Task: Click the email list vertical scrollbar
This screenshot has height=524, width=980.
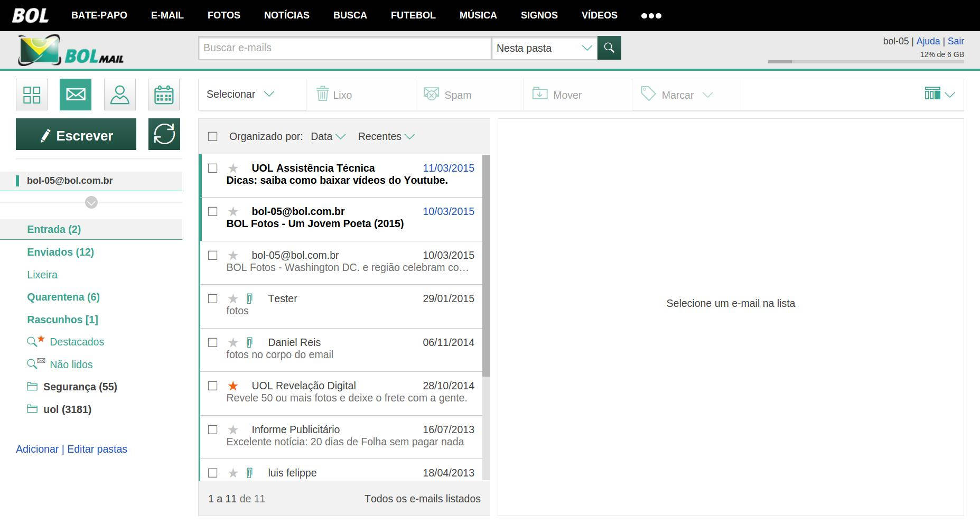Action: 486,266
